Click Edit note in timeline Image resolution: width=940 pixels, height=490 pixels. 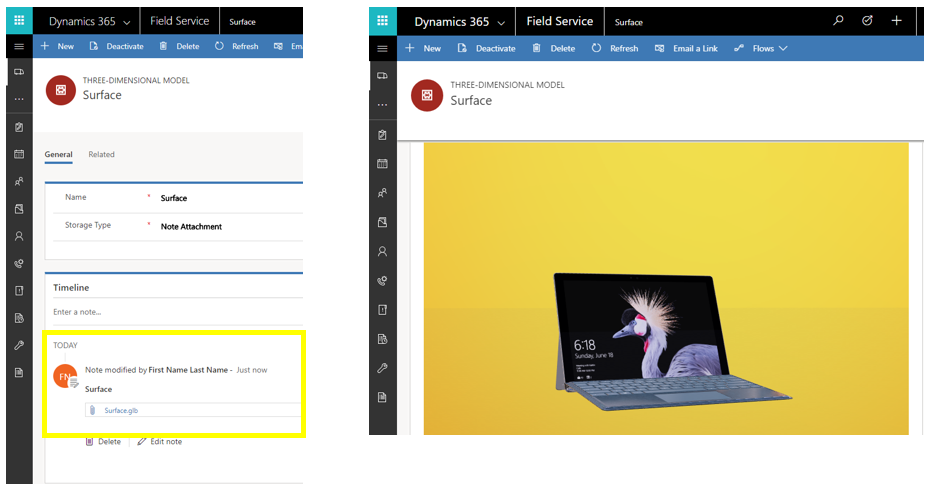[159, 441]
